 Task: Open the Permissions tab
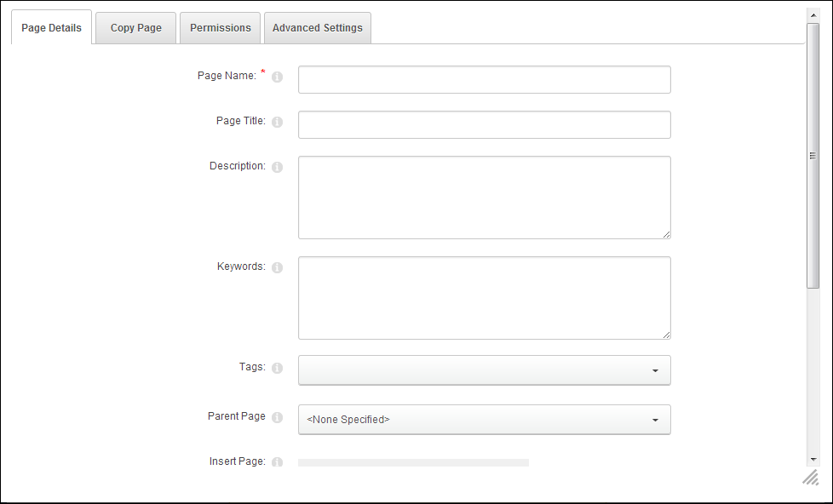tap(221, 28)
